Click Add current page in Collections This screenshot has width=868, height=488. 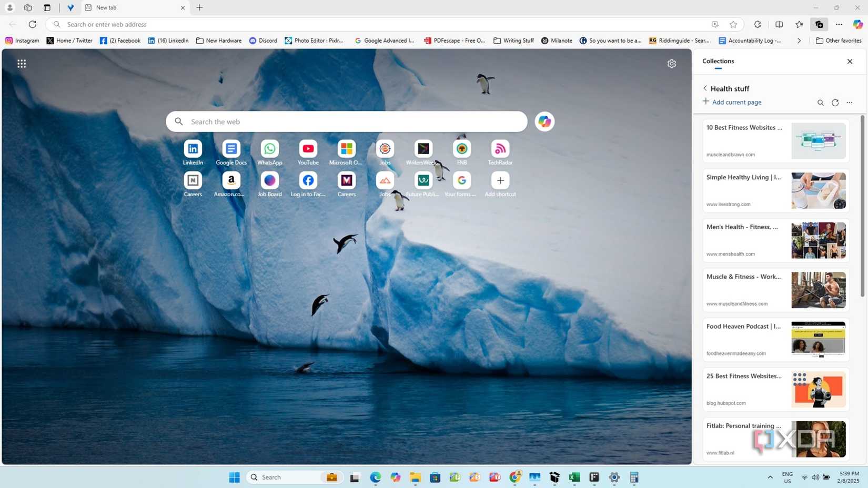pos(731,102)
